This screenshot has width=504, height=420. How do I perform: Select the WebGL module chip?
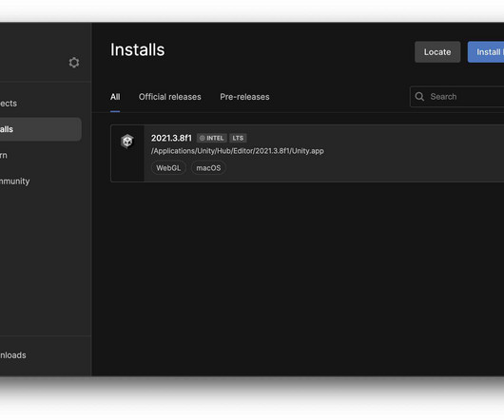[x=168, y=168]
